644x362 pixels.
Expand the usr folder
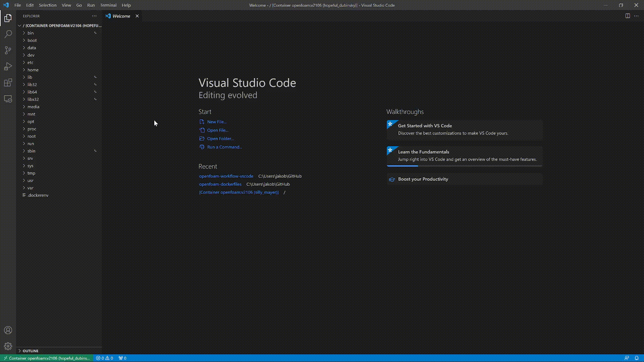click(x=30, y=180)
